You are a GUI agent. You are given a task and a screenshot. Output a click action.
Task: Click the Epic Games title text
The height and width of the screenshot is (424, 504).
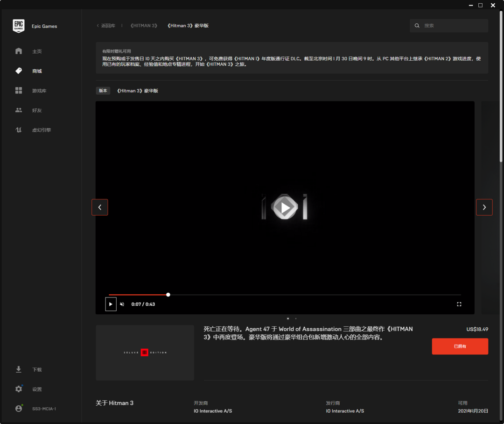[x=44, y=26]
